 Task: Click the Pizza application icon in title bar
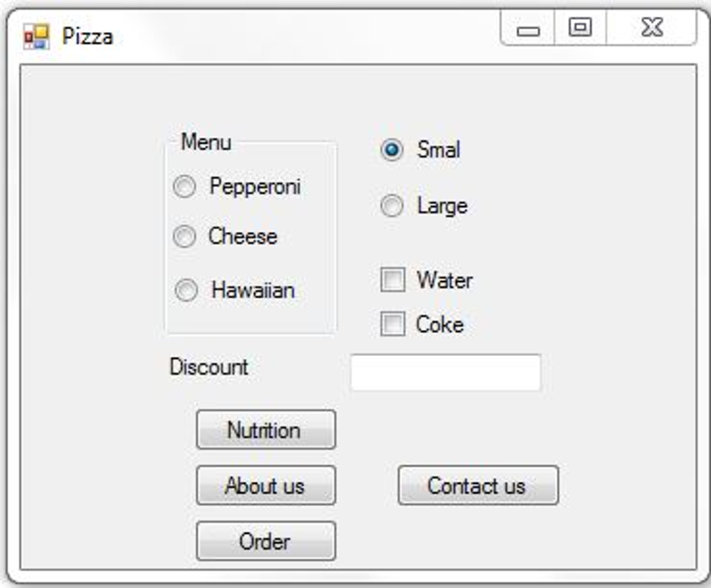coord(36,37)
